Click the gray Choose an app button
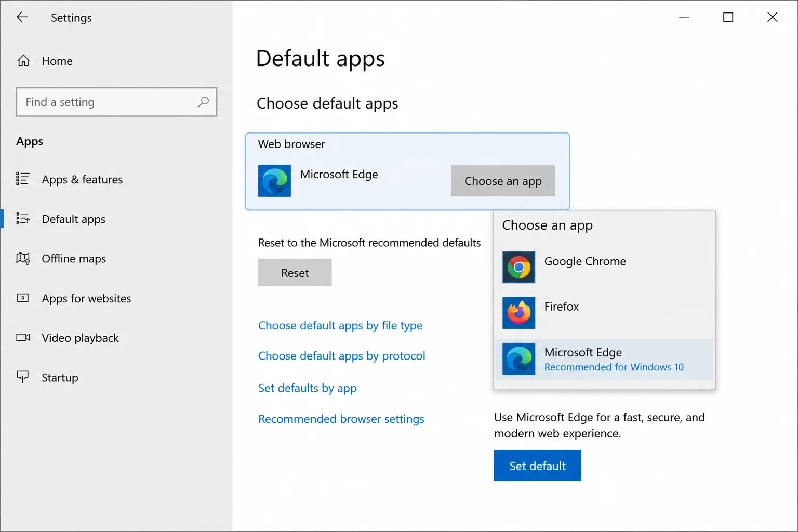 pyautogui.click(x=503, y=181)
